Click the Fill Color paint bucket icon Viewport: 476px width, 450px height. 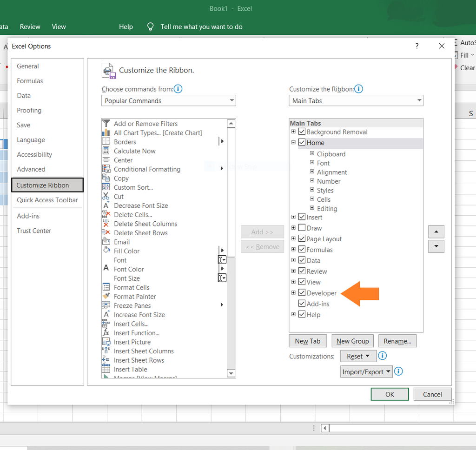pos(106,251)
